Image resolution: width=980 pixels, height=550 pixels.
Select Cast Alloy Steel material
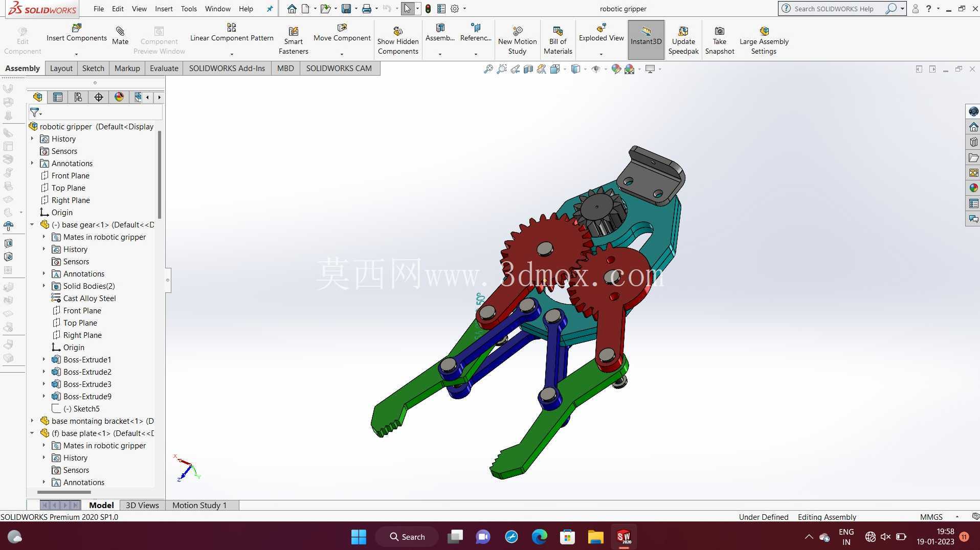[90, 298]
